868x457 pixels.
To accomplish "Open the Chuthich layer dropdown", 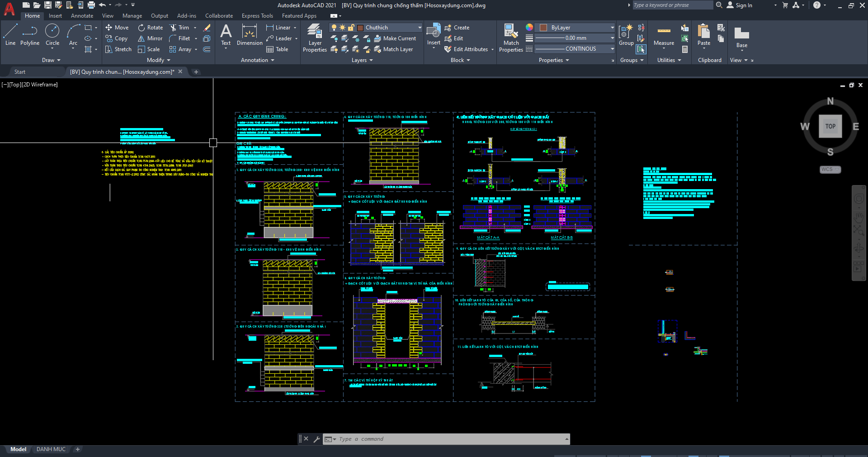I will point(419,28).
